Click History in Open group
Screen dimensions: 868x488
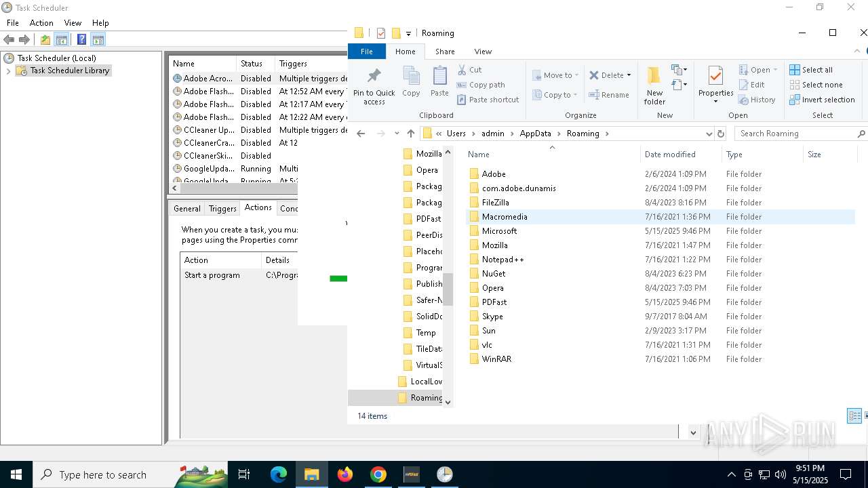point(757,100)
